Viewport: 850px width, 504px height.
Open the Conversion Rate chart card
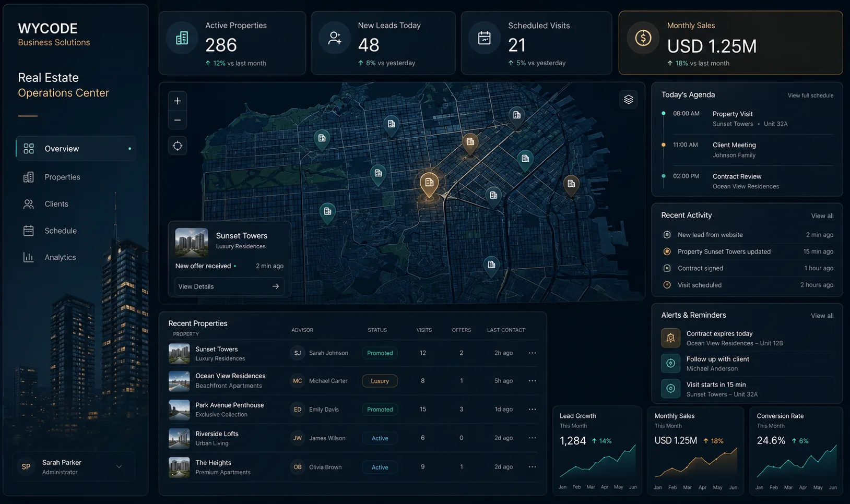coord(796,451)
